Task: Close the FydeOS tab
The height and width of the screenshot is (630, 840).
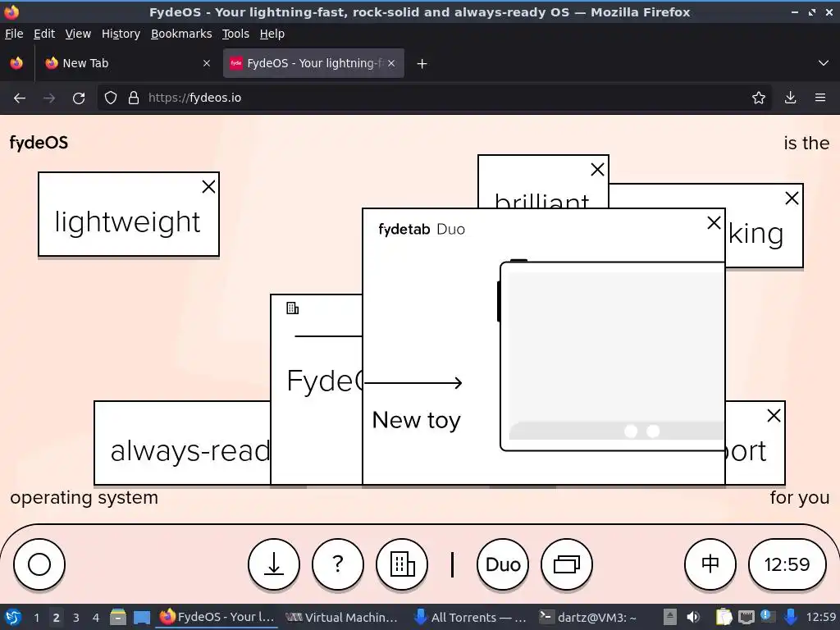Action: click(x=391, y=63)
